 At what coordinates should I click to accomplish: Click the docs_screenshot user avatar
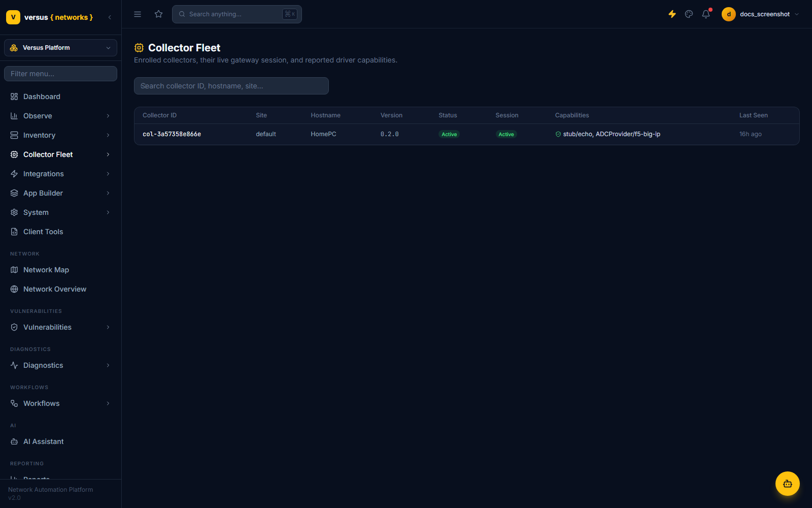729,14
